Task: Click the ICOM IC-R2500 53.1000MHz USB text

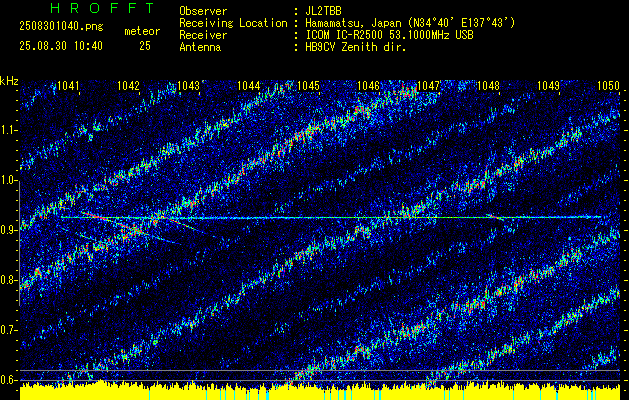Action: click(389, 35)
